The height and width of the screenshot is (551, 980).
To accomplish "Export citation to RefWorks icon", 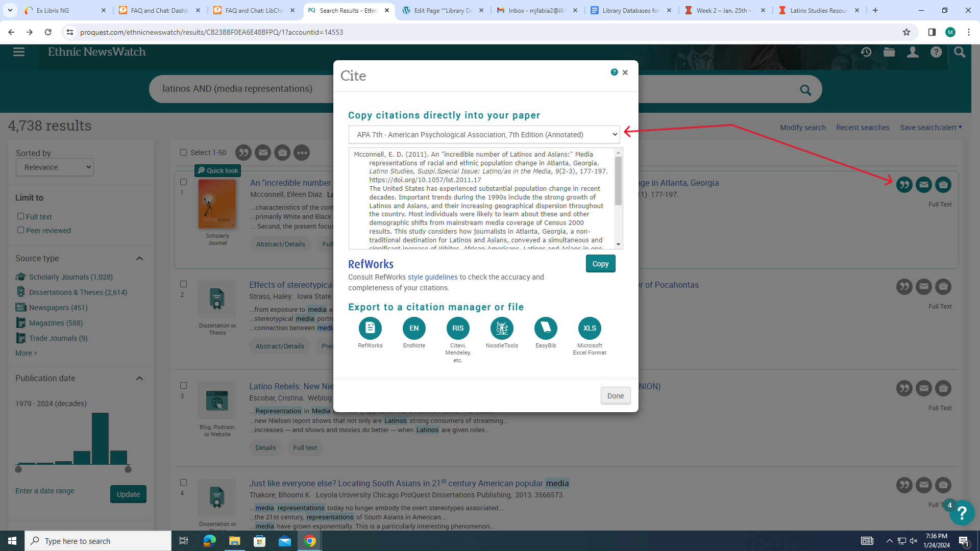I will tap(370, 328).
